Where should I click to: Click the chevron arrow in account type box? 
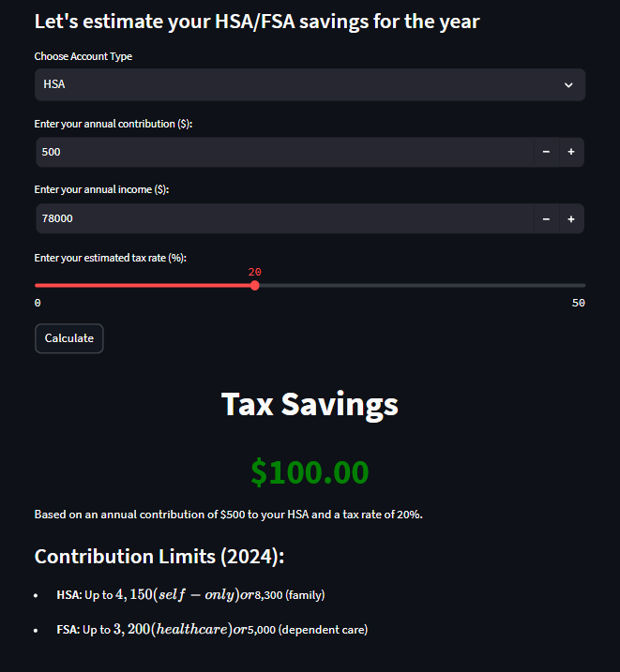click(x=568, y=85)
